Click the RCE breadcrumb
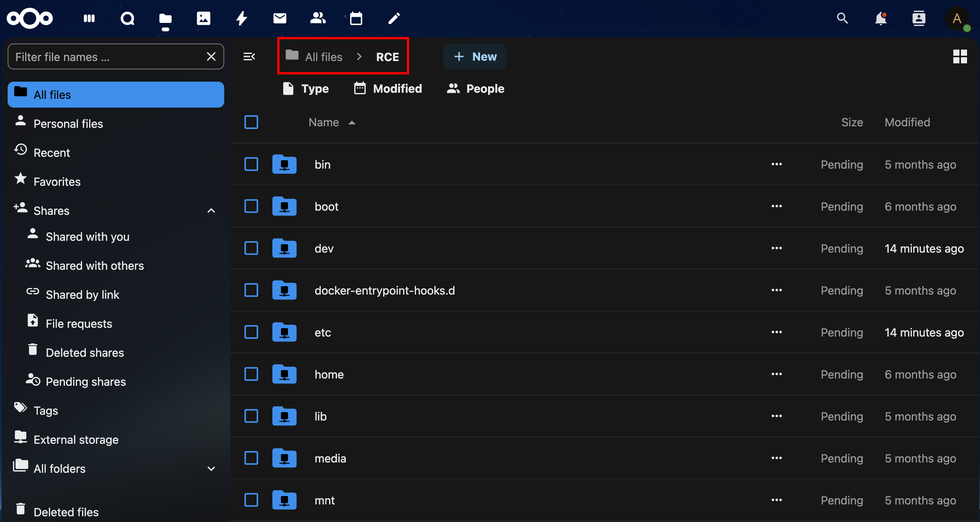980x522 pixels. 387,56
